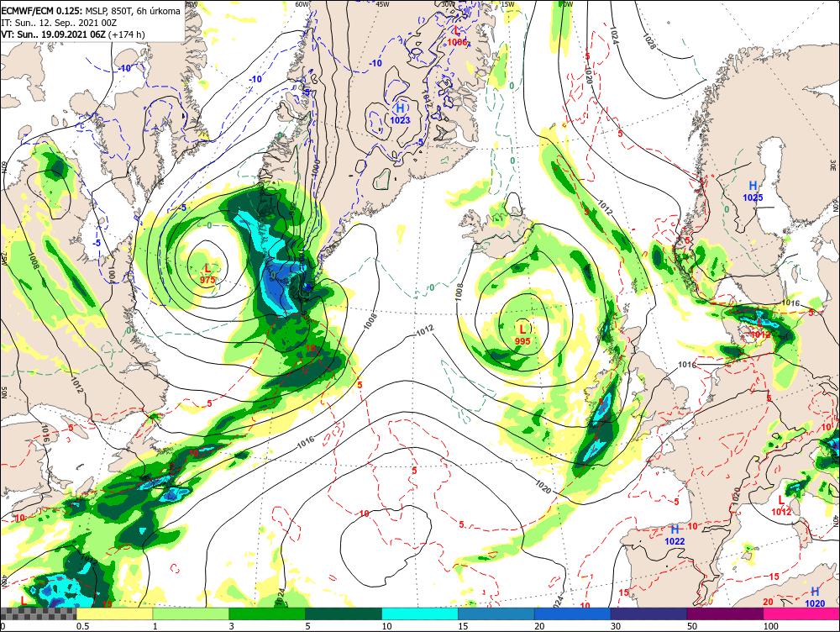Select the H 1025 high over Scandinavia
The height and width of the screenshot is (632, 840).
pyautogui.click(x=753, y=191)
